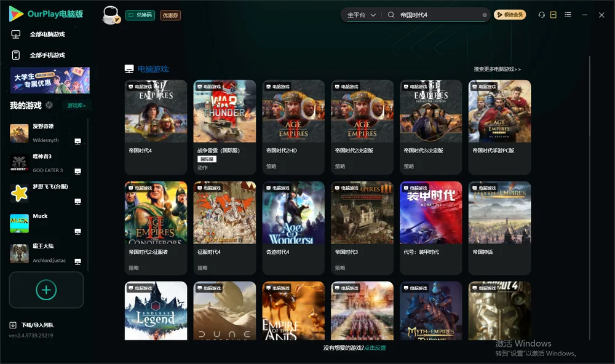Click the PC icon beside Wildermyth
This screenshot has height=364, width=615.
pyautogui.click(x=77, y=141)
